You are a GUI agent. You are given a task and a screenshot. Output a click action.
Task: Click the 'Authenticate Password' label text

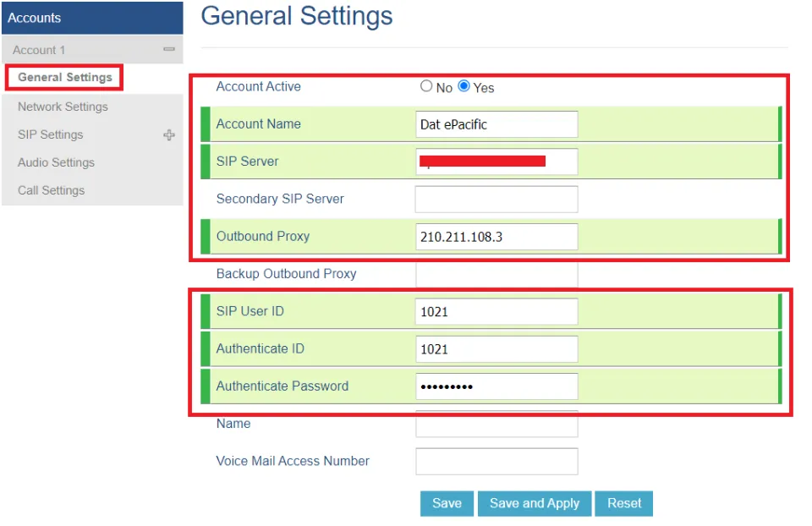pyautogui.click(x=283, y=386)
